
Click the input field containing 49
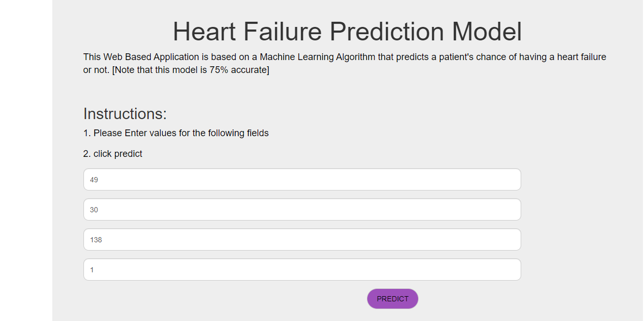coord(302,180)
